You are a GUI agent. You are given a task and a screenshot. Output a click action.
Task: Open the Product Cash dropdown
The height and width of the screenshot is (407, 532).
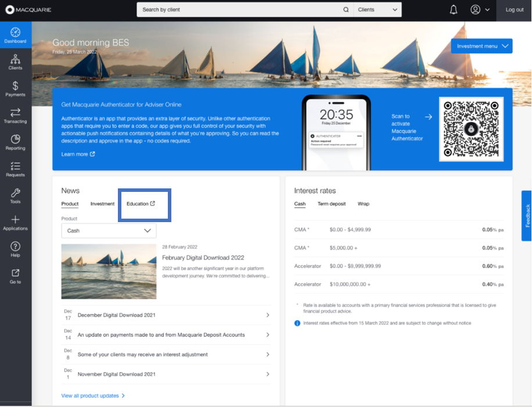point(109,231)
